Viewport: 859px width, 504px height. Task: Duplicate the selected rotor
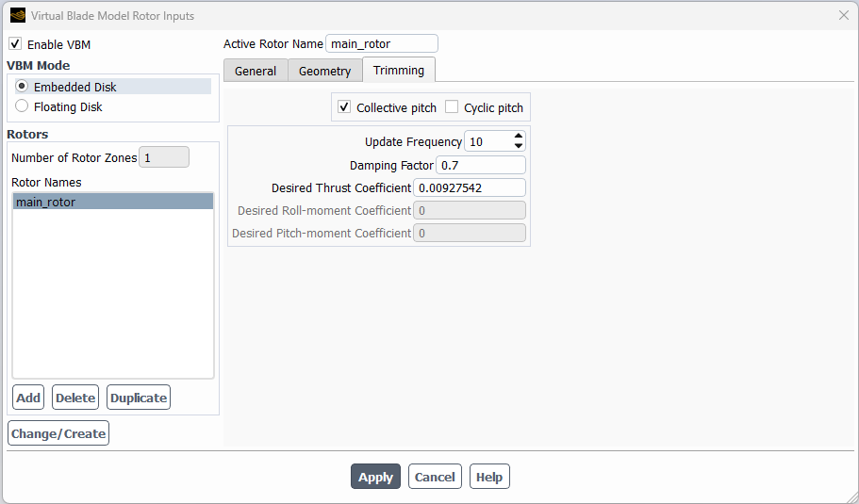coord(139,398)
